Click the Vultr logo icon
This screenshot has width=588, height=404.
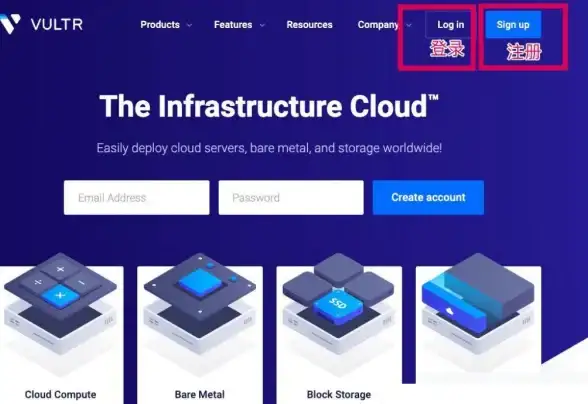pyautogui.click(x=10, y=24)
